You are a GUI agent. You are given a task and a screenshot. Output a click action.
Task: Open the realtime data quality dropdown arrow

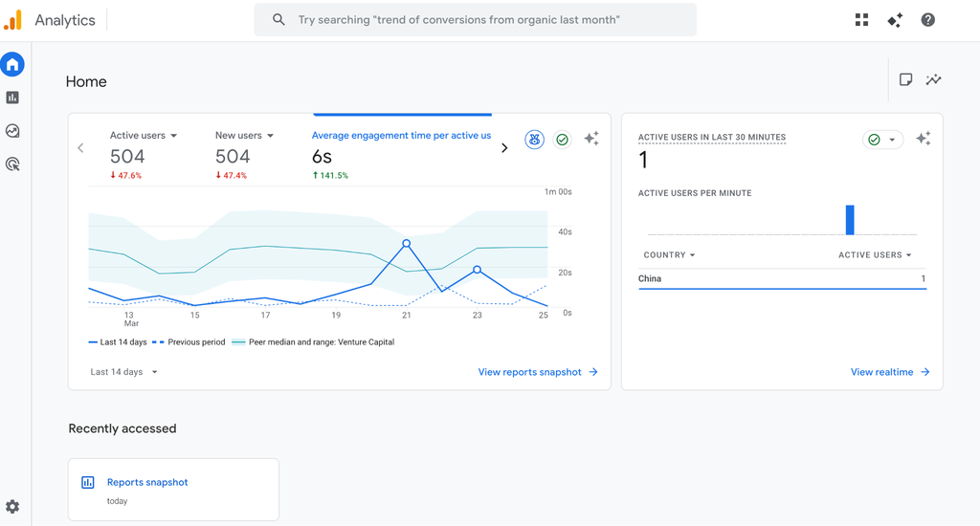coord(892,140)
